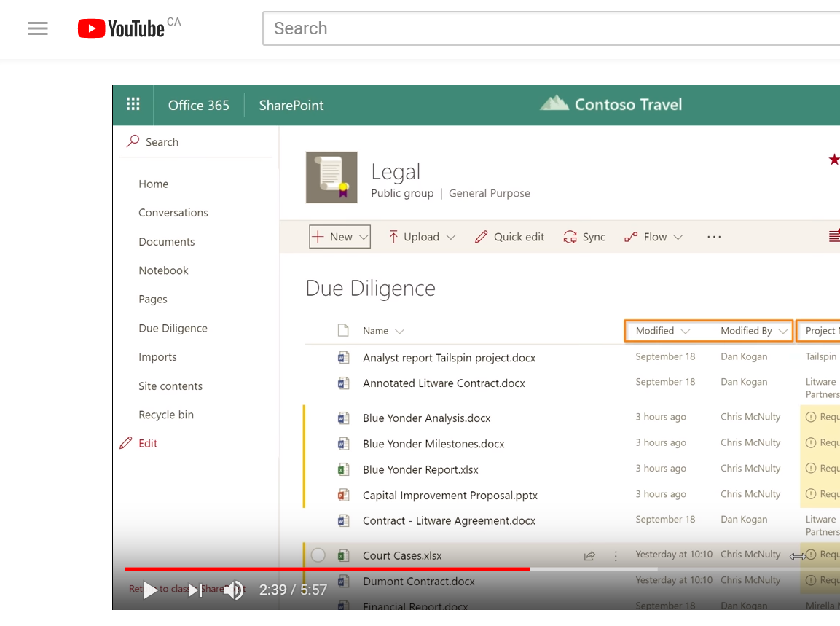Click the Quick edit button
Screen dimensions: 840x626
(x=509, y=237)
